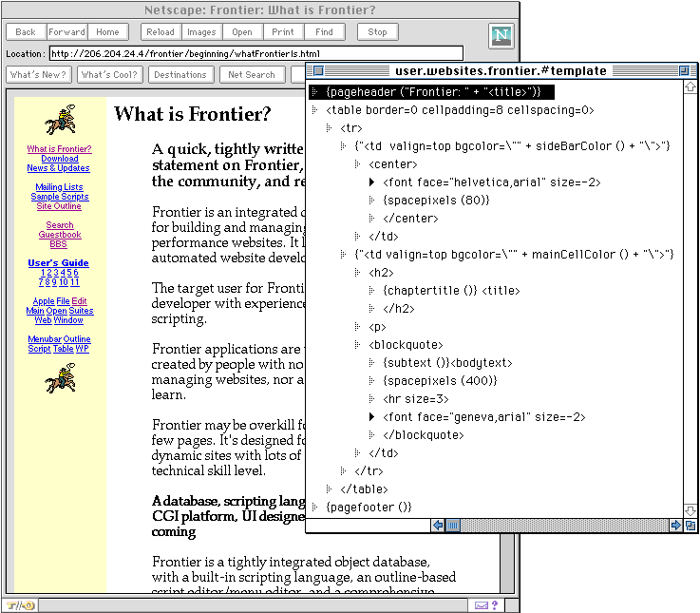
Task: Click the Location URL input field
Action: coord(255,54)
